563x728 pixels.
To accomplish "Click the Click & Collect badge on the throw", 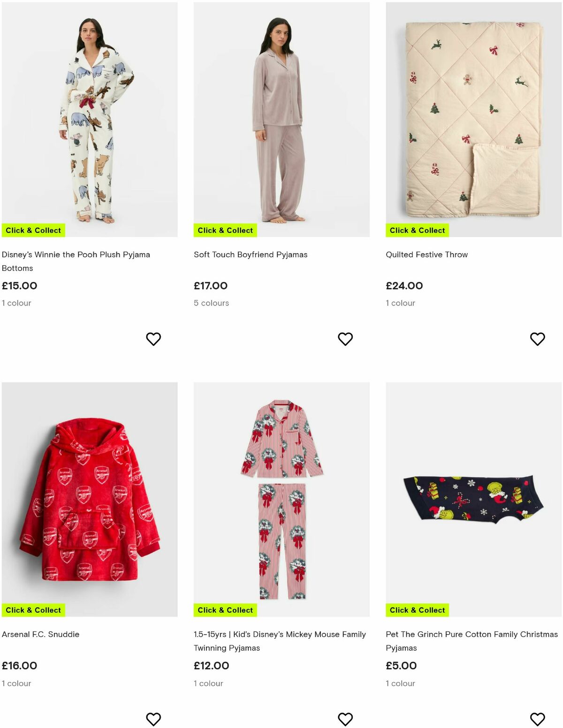I will click(417, 230).
